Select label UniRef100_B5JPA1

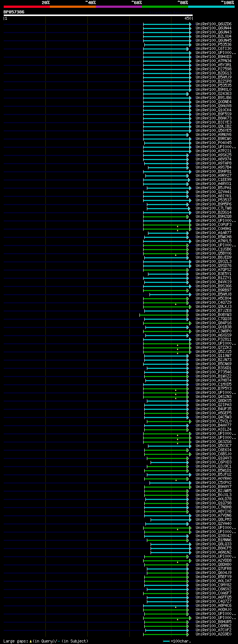click(x=213, y=188)
